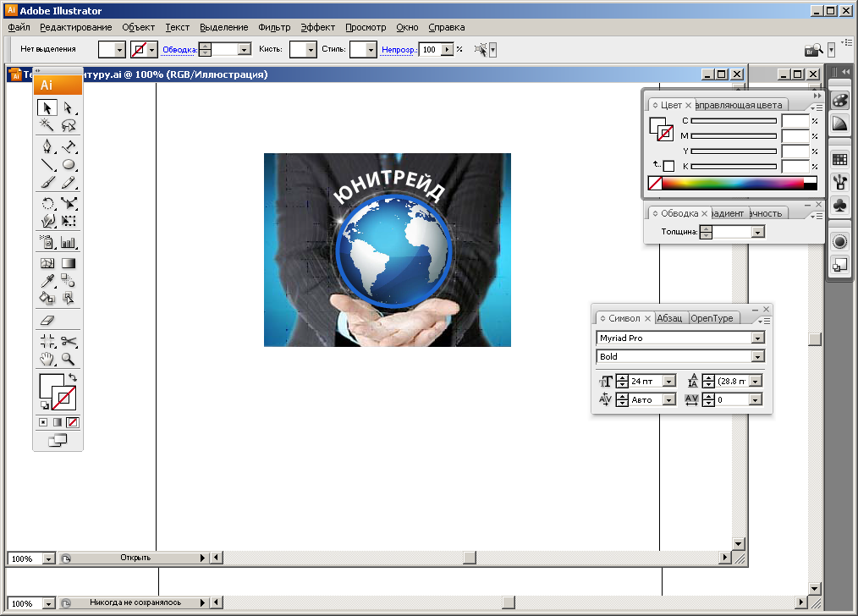Screen dimensions: 858x616
Task: Select the Lasso tool
Action: pyautogui.click(x=69, y=125)
